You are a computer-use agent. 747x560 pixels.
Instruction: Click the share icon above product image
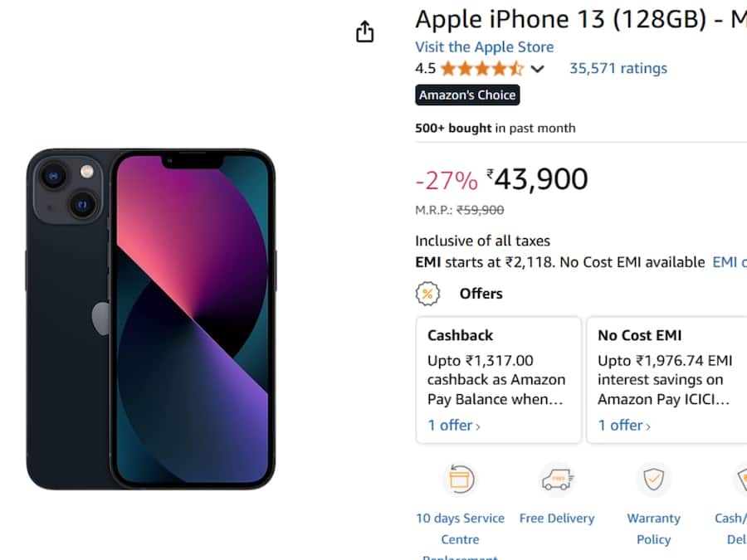pos(364,32)
